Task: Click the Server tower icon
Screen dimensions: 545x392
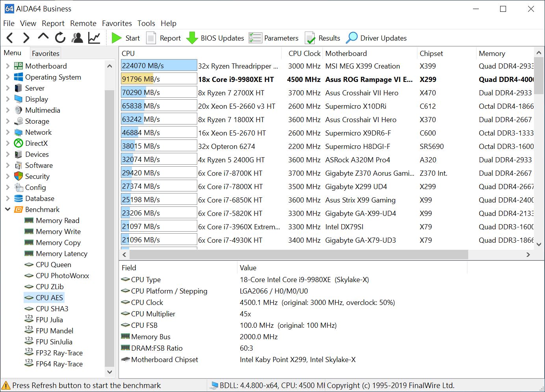Action: tap(19, 88)
